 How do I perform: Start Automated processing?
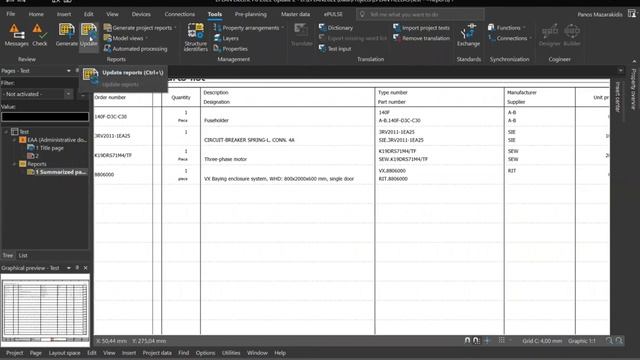136,49
